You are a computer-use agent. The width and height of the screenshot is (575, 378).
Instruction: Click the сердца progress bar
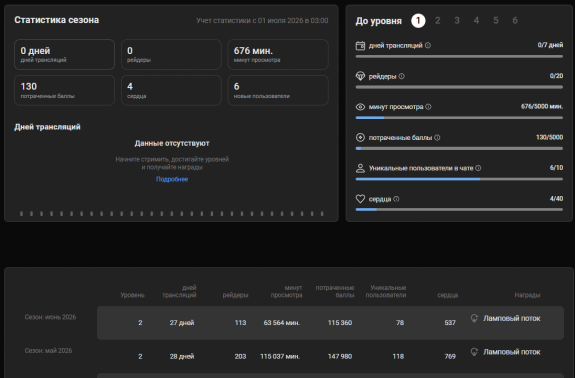(459, 209)
